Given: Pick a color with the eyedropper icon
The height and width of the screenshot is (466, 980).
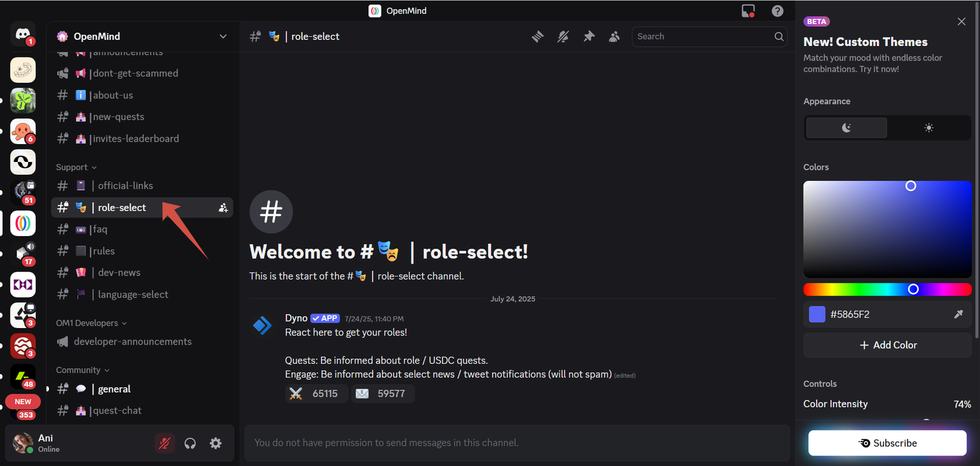Looking at the screenshot, I should pyautogui.click(x=958, y=315).
